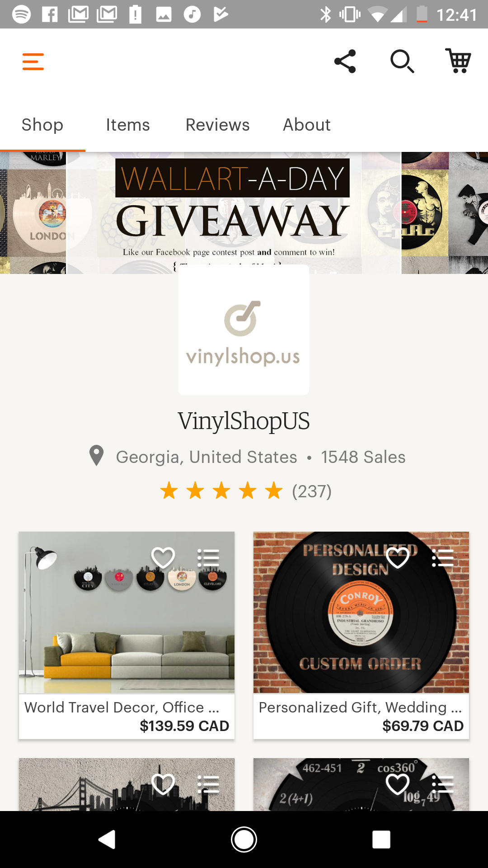This screenshot has width=488, height=868.
Task: Open list menu on math clock item
Action: tap(443, 784)
